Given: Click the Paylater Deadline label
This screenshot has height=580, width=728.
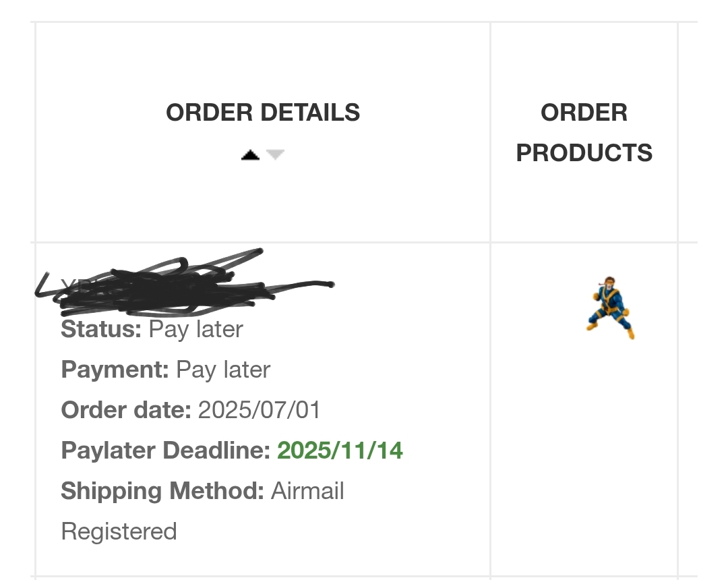Looking at the screenshot, I should point(166,451).
